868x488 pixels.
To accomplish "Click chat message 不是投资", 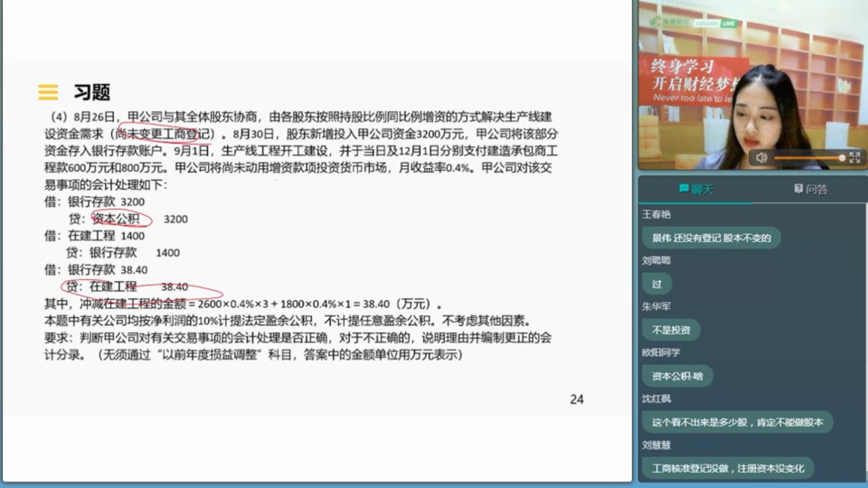I will pyautogui.click(x=671, y=330).
